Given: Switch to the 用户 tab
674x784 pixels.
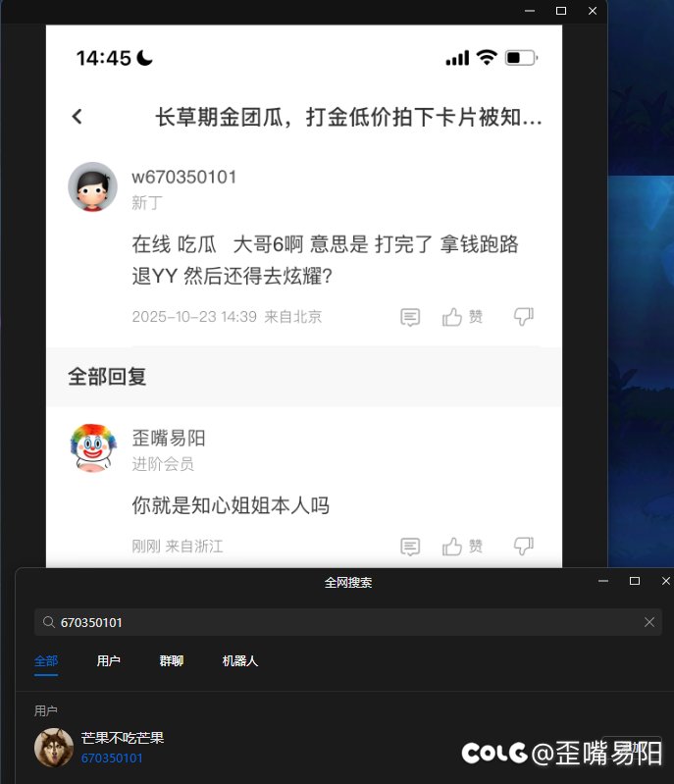Looking at the screenshot, I should 109,661.
